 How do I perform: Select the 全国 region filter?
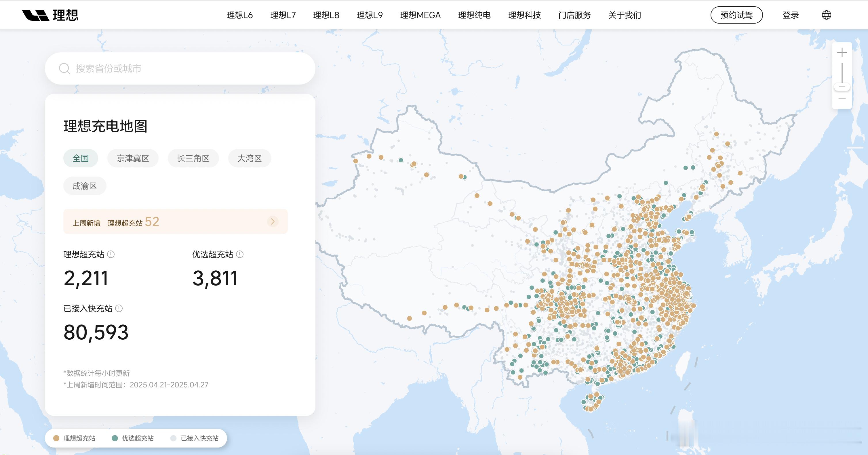pos(81,158)
